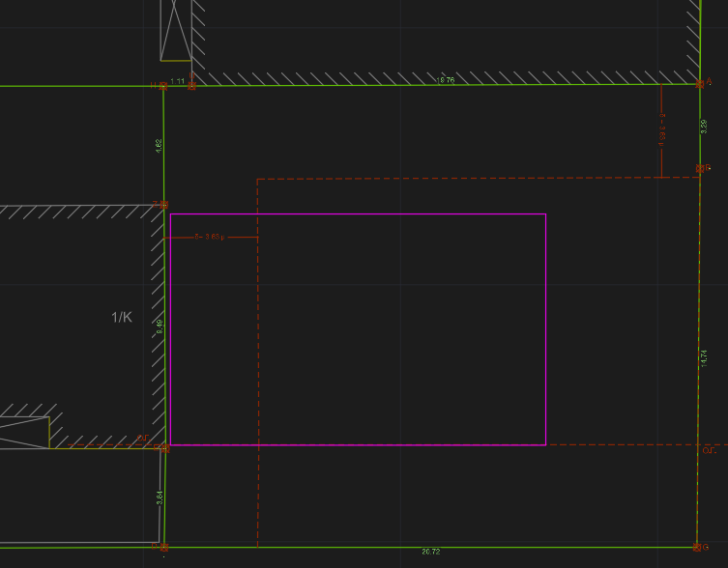The height and width of the screenshot is (568, 728).
Task: Click vertex marker below the 4.62 dimension
Action: (163, 205)
